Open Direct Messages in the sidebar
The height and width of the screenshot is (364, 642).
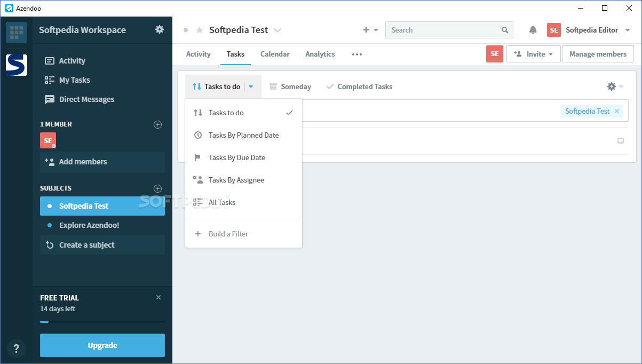(x=80, y=99)
